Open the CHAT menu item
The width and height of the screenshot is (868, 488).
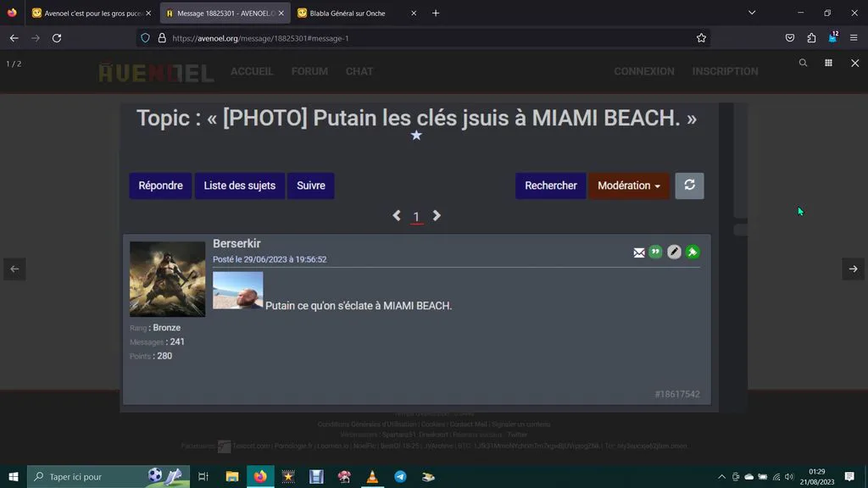tap(359, 71)
